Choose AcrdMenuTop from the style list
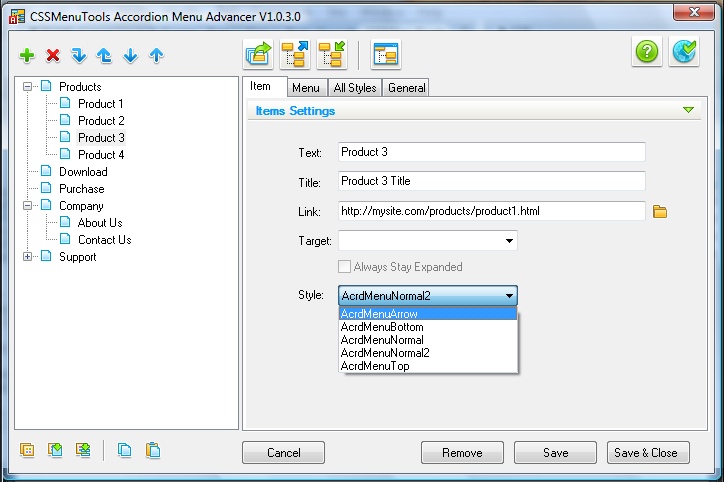The width and height of the screenshot is (724, 482). [428, 366]
